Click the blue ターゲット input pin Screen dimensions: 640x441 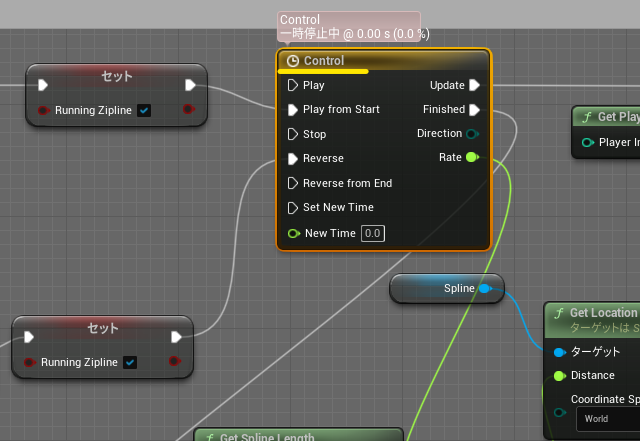click(x=559, y=352)
